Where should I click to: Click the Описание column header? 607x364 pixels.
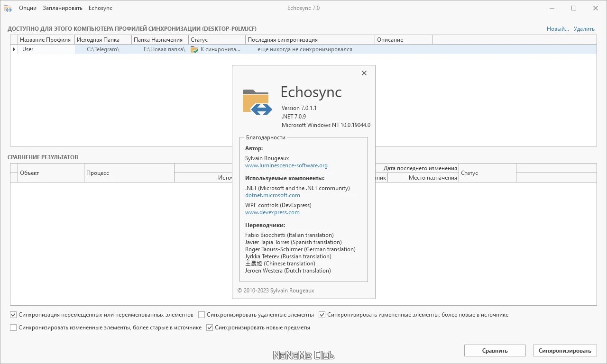click(x=404, y=40)
